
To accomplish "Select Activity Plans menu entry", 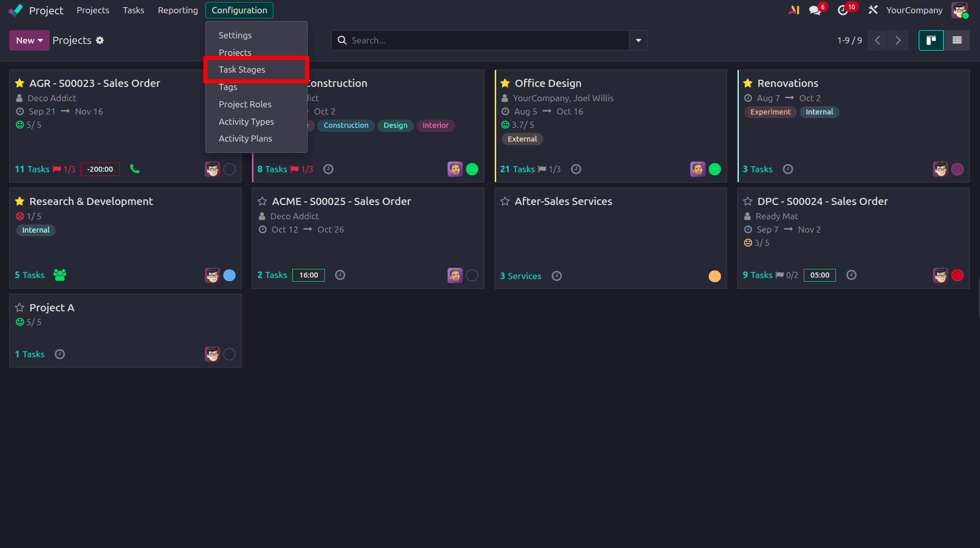I will [x=256, y=139].
